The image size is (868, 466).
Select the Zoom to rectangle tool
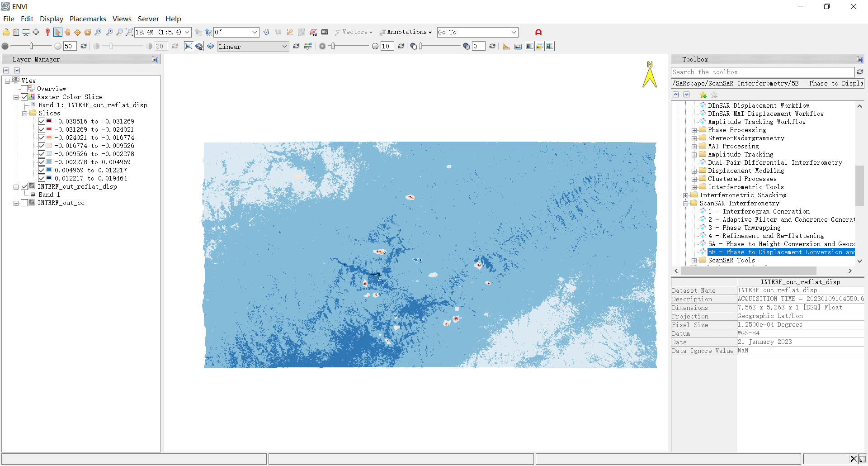(129, 32)
